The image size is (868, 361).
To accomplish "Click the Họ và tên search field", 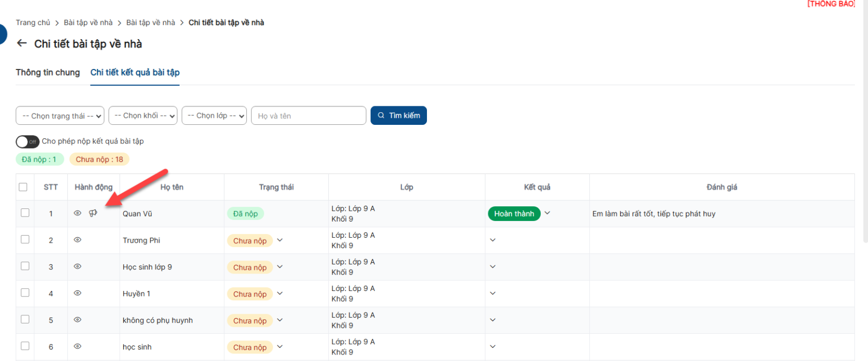I will [x=308, y=116].
